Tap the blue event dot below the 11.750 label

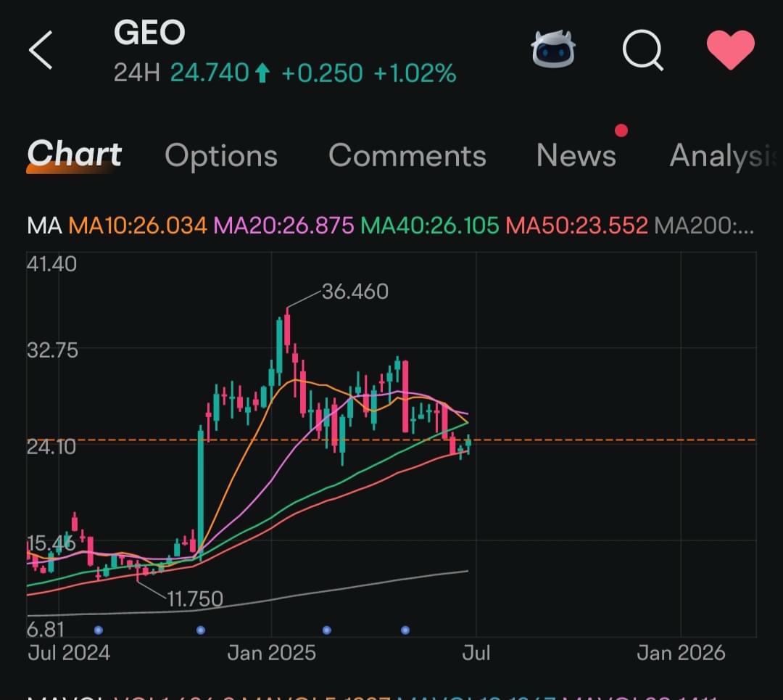[x=201, y=630]
